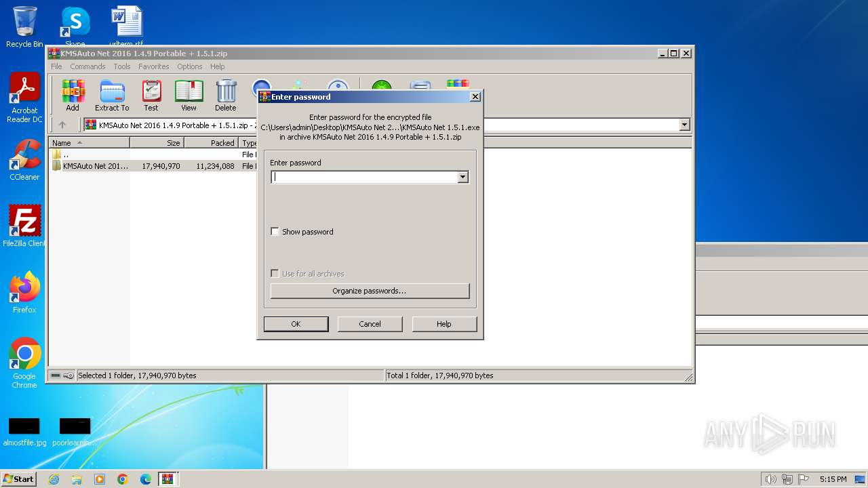Viewport: 868px width, 488px height.
Task: Open the Options menu
Action: click(190, 66)
